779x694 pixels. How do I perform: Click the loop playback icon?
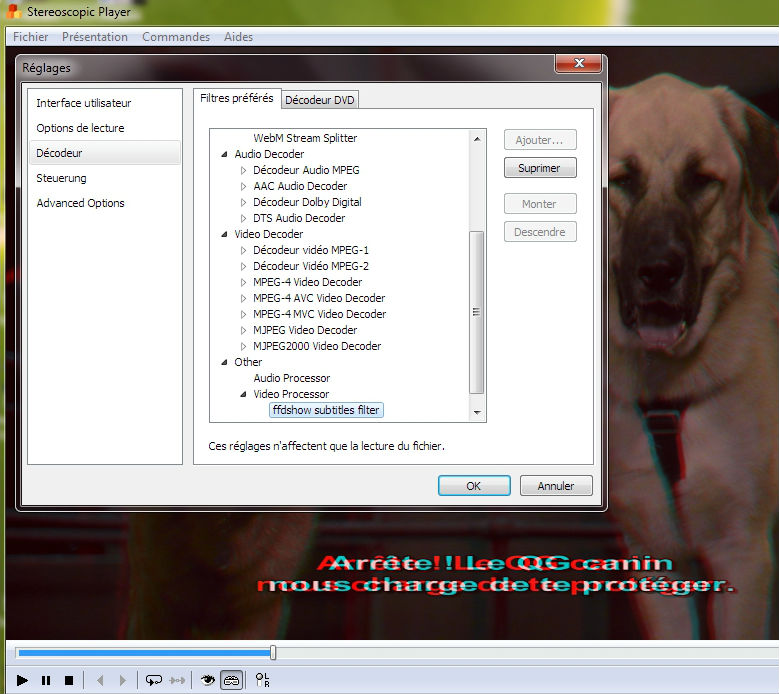tap(153, 680)
